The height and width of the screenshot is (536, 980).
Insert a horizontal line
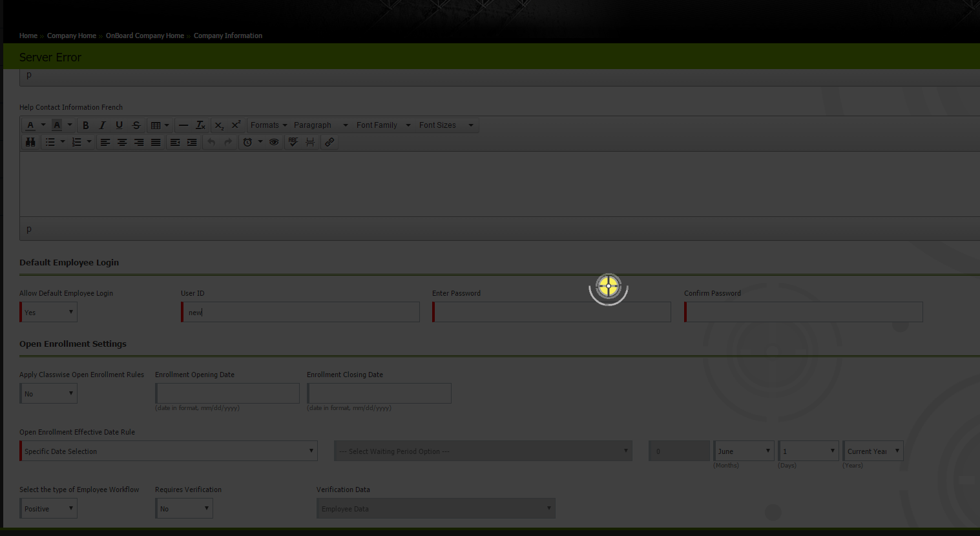point(183,125)
